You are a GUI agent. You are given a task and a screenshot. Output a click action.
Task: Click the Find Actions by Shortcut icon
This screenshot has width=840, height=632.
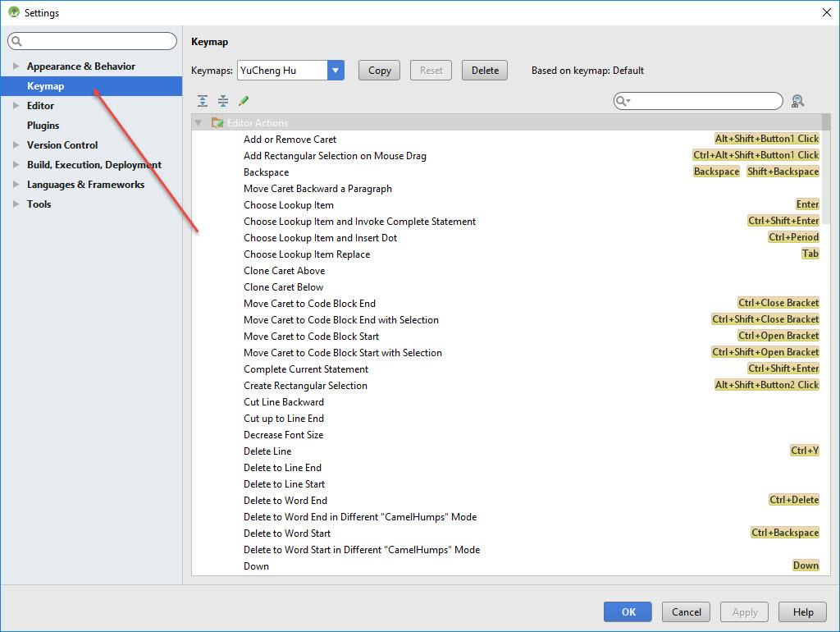[797, 101]
